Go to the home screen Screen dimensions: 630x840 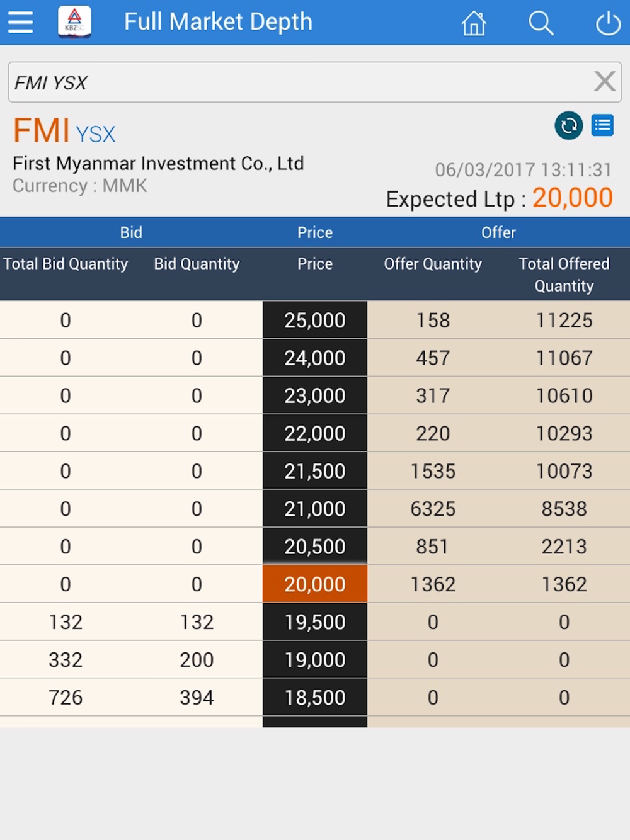pos(474,23)
